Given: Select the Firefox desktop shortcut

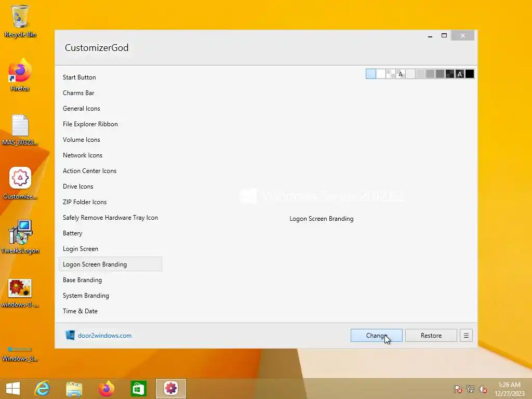Looking at the screenshot, I should coord(20,75).
